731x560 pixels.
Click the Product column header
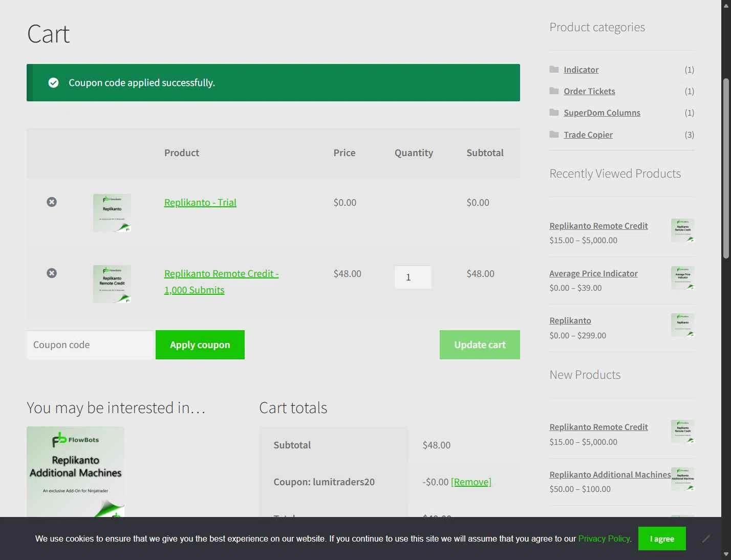pyautogui.click(x=182, y=153)
